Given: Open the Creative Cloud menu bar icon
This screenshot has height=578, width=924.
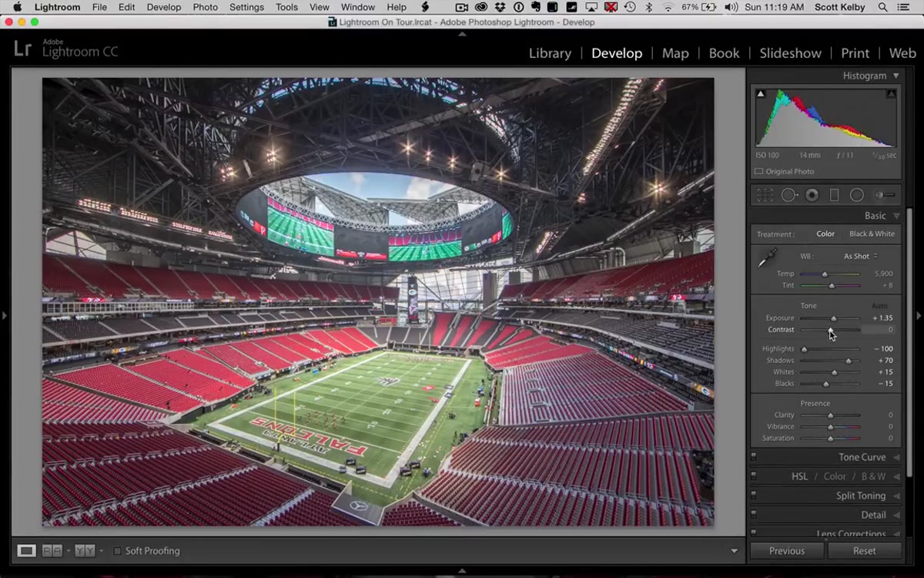Looking at the screenshot, I should point(482,7).
